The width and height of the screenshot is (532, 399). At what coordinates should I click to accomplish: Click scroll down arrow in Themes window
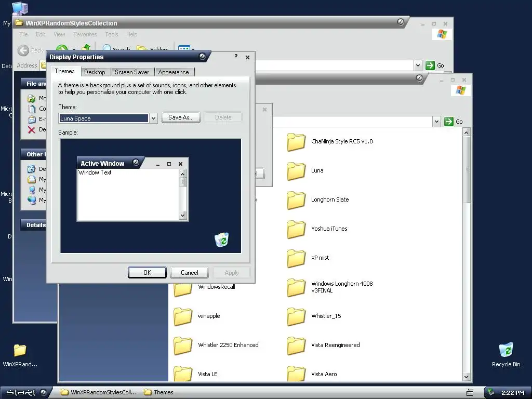click(x=467, y=377)
